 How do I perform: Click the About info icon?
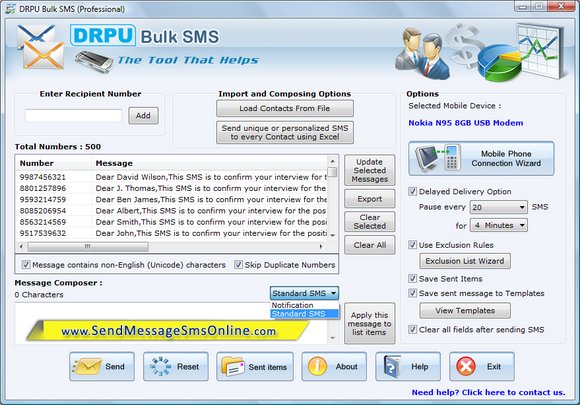point(317,367)
